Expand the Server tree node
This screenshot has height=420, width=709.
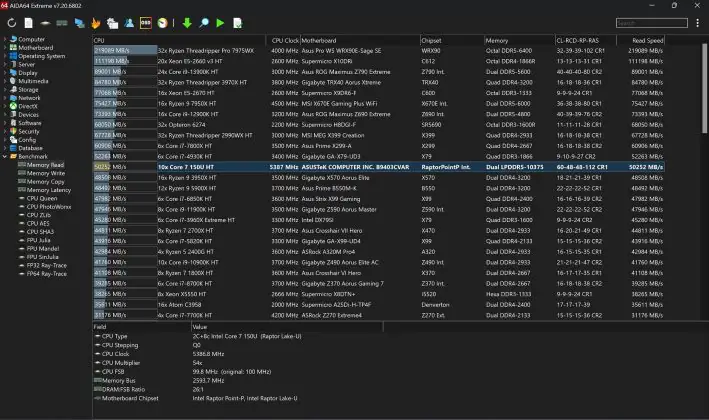click(5, 64)
